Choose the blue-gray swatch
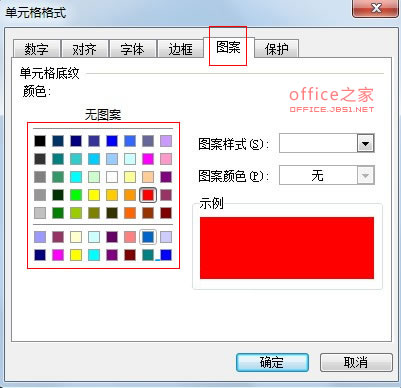Screen dimensions: 401x388 148,141
